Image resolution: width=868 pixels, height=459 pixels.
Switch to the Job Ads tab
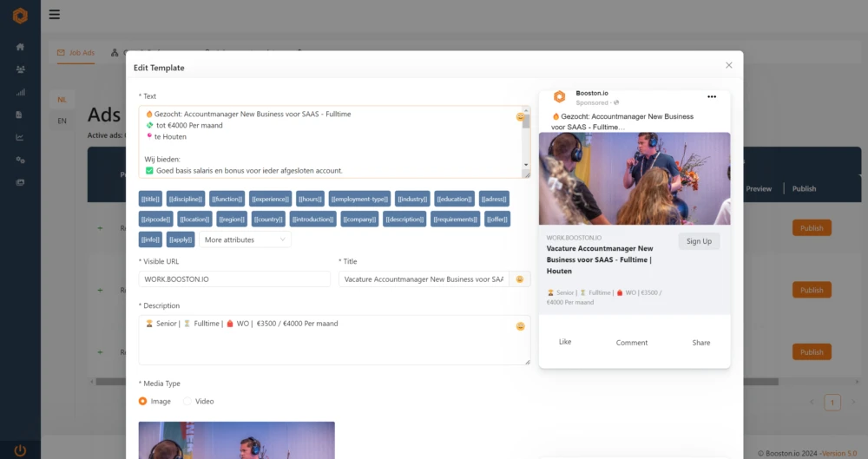pos(76,53)
